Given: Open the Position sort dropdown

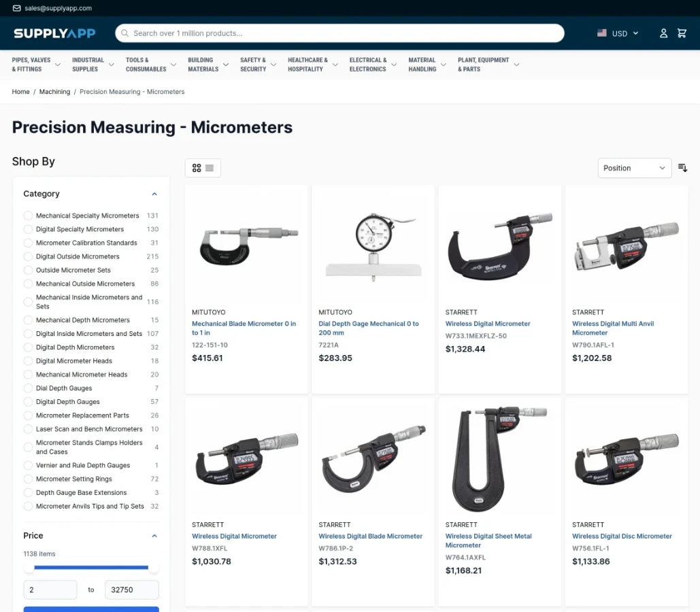Looking at the screenshot, I should [635, 168].
